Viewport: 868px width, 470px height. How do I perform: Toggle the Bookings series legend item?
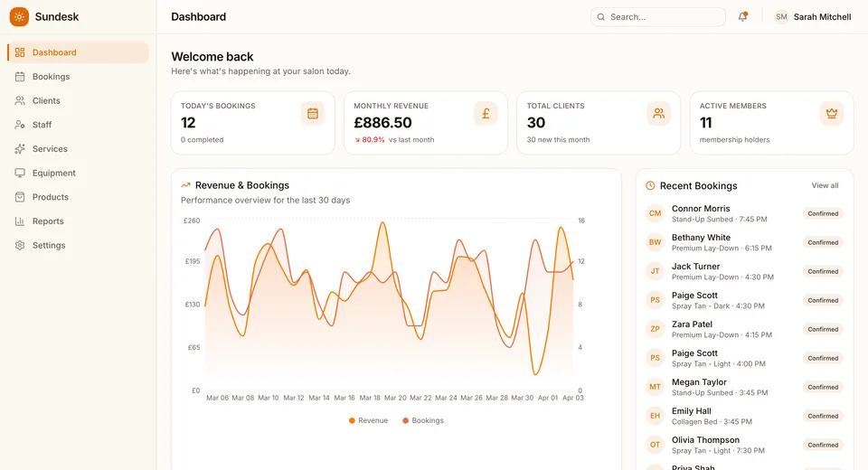tap(423, 420)
